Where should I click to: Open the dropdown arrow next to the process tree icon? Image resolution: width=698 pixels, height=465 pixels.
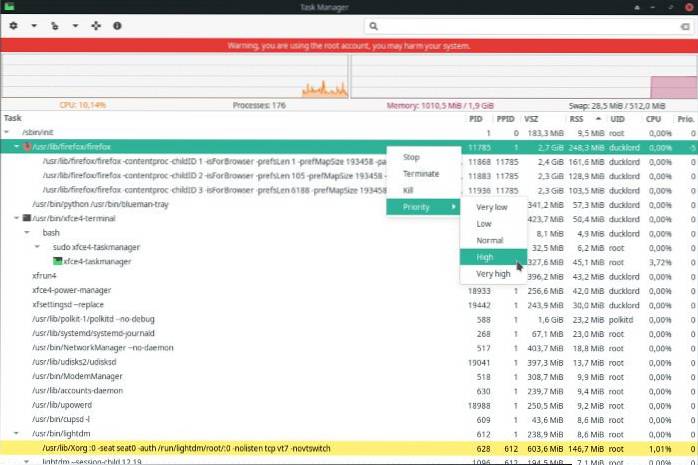[75, 26]
